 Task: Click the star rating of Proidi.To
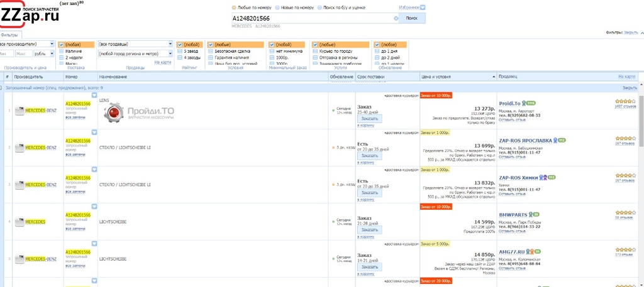coord(625,101)
